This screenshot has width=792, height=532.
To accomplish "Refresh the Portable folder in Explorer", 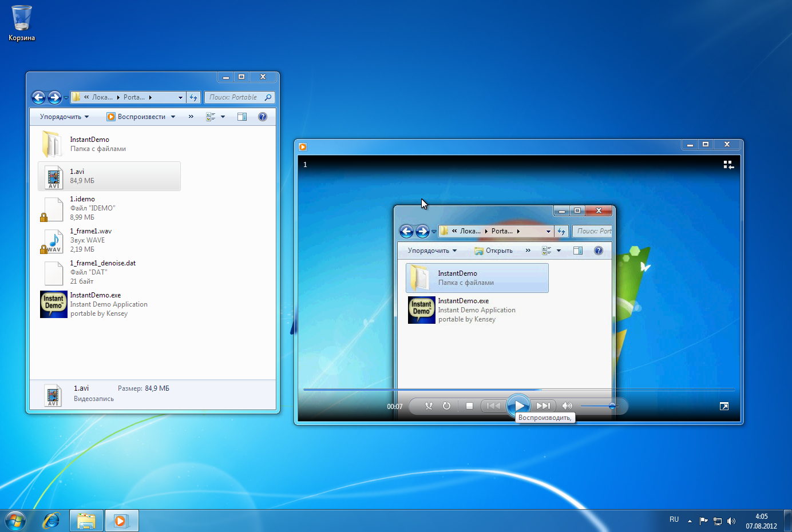I will [x=193, y=98].
